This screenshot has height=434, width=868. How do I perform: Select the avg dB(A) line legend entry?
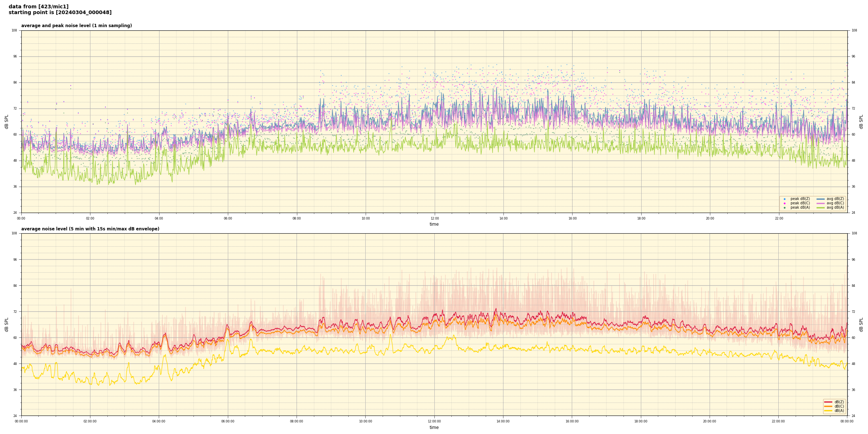[x=821, y=208]
